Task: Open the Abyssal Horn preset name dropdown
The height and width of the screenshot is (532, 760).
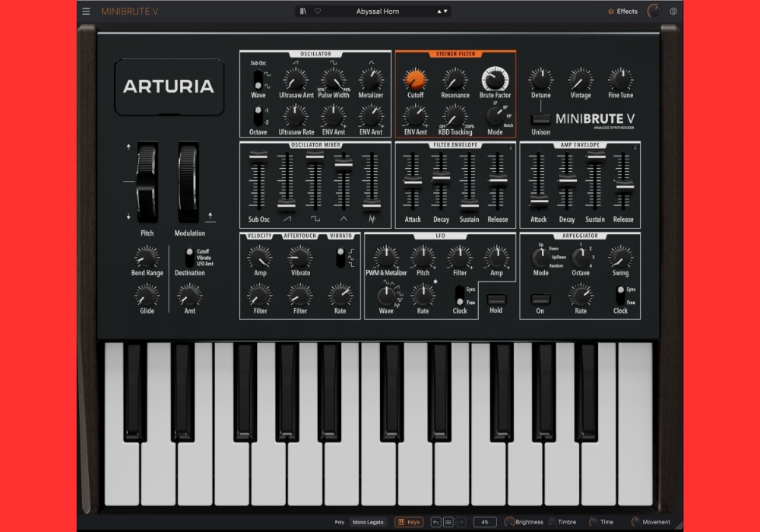Action: (378, 11)
